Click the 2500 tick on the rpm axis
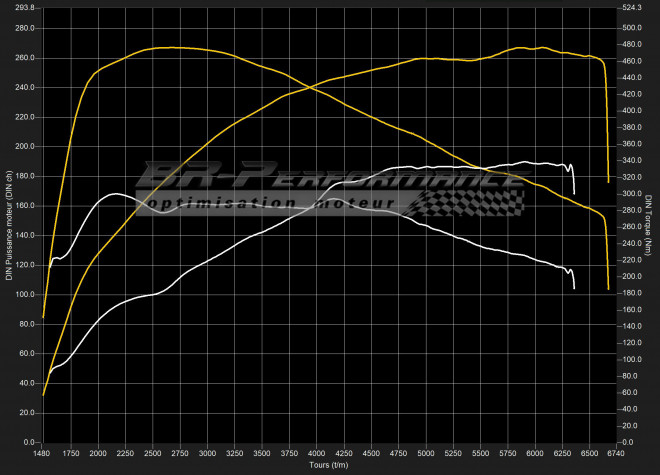The image size is (660, 475). (152, 453)
